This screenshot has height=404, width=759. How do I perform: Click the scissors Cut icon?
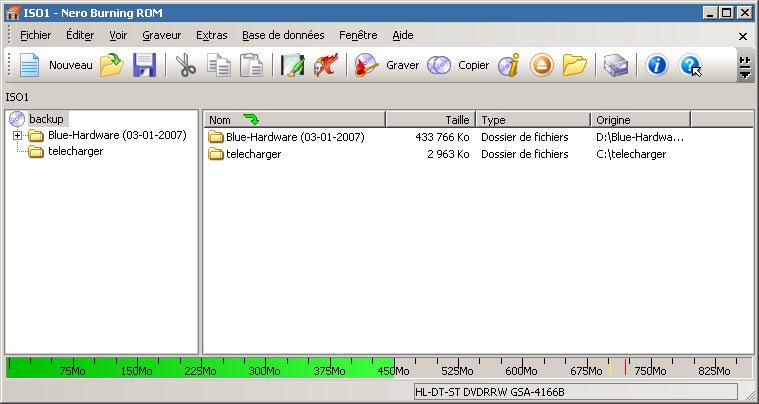point(185,65)
